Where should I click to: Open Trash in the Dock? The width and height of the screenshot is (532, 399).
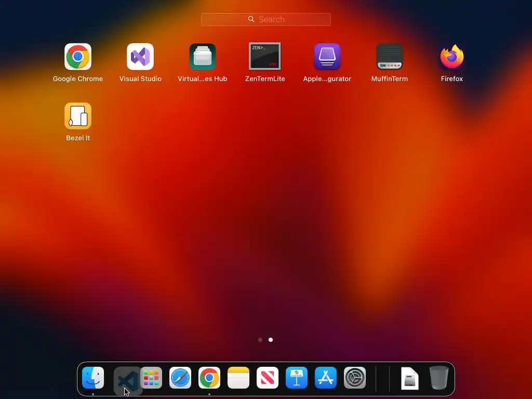(x=439, y=378)
